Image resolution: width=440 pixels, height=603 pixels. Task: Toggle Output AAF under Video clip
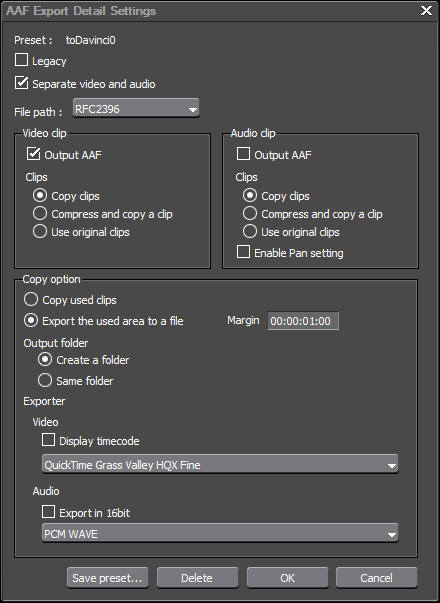tap(33, 154)
